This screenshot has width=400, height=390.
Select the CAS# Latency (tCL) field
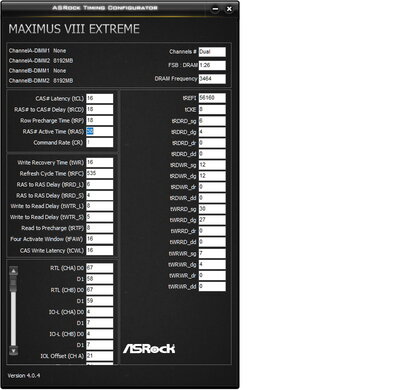pyautogui.click(x=100, y=99)
